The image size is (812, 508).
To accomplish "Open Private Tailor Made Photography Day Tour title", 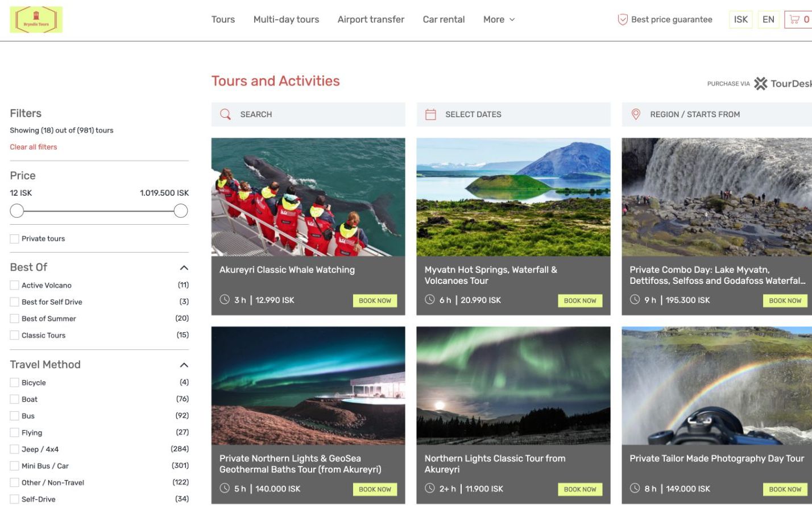I will 716,459.
